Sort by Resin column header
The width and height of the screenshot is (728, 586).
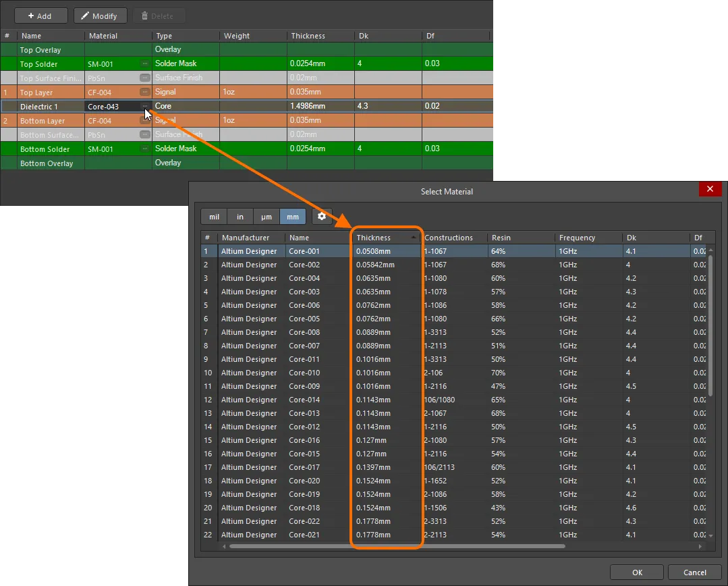coord(522,238)
